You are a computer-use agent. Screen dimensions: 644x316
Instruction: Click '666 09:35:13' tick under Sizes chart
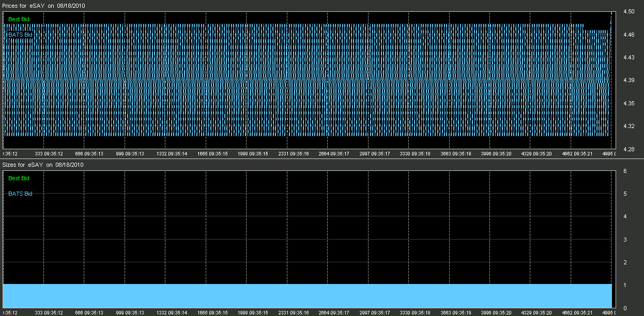(89, 313)
